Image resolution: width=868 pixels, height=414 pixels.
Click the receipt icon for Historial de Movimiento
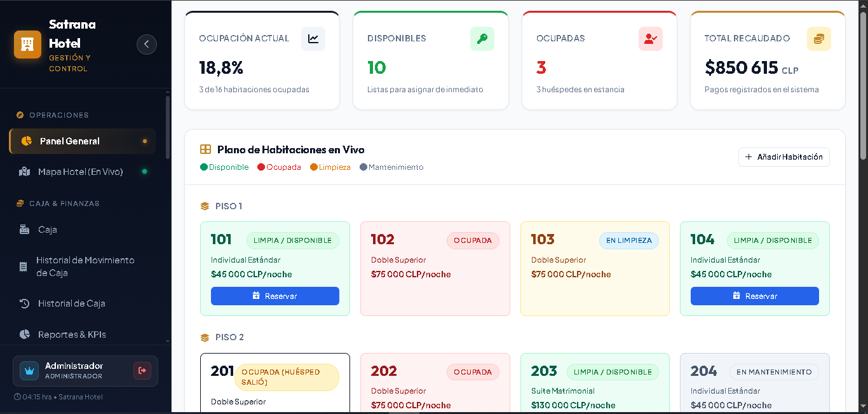pyautogui.click(x=24, y=266)
